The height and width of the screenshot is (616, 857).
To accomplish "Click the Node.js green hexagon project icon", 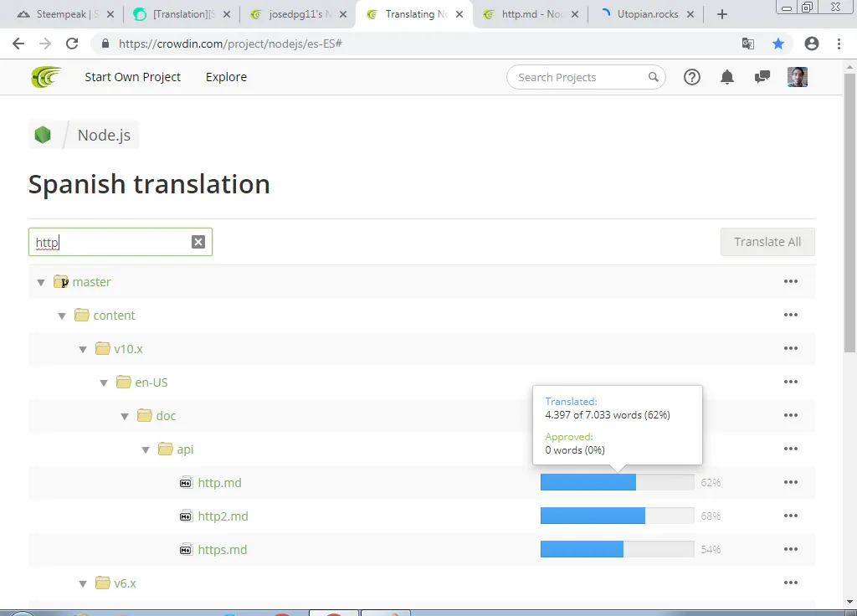I will 43,135.
